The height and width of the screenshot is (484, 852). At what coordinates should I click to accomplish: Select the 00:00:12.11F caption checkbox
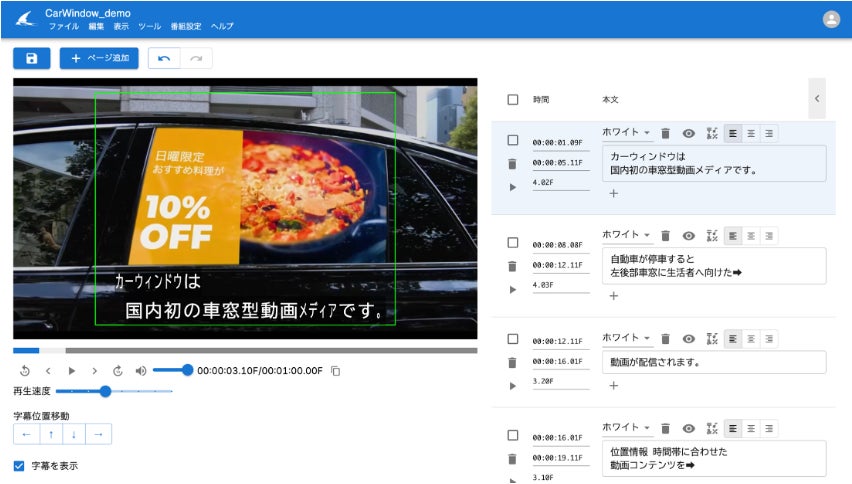tap(512, 339)
